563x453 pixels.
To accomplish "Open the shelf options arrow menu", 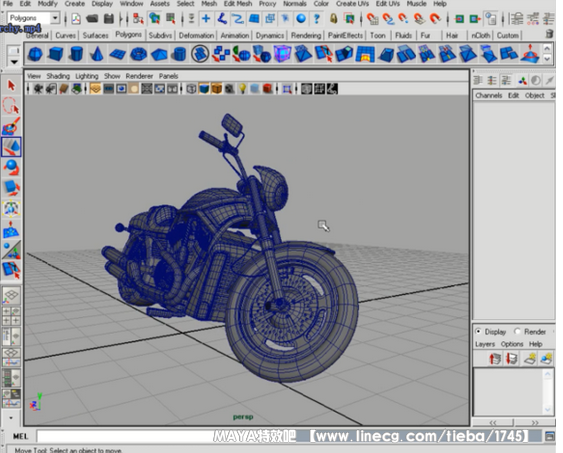I will click(x=14, y=62).
